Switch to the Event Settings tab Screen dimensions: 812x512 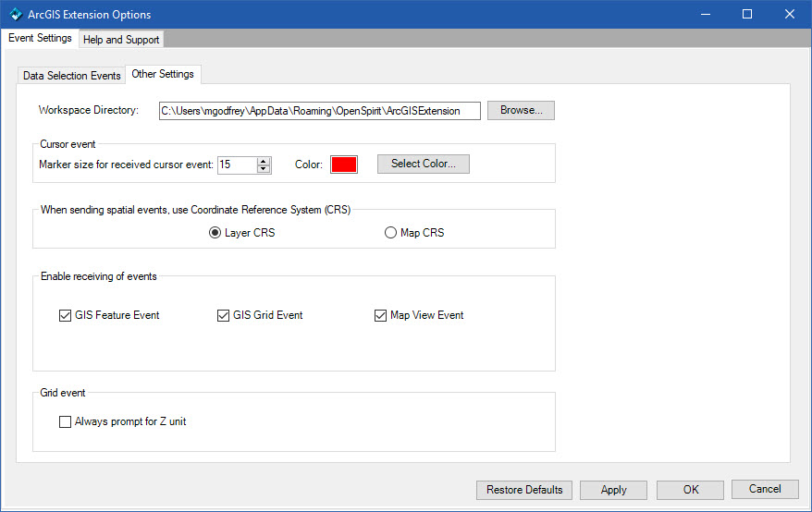point(40,38)
